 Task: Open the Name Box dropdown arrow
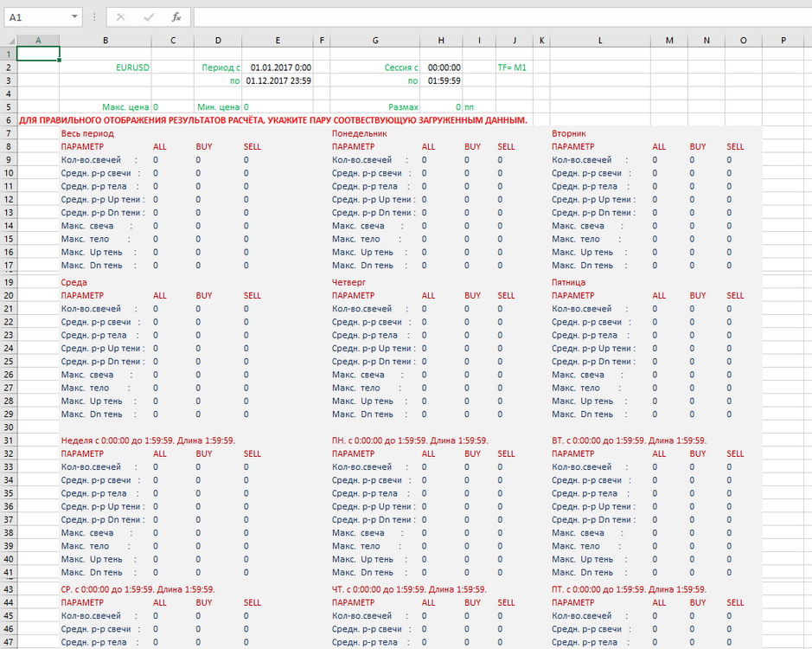coord(74,17)
